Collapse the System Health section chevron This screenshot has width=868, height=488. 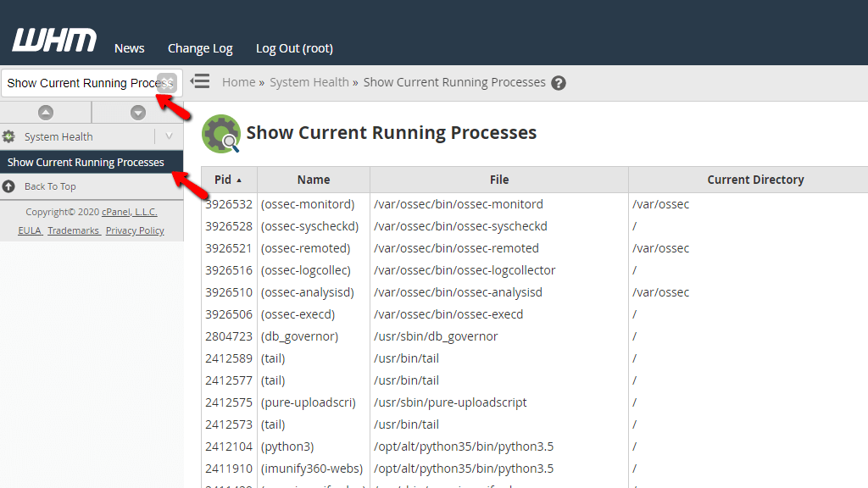170,136
